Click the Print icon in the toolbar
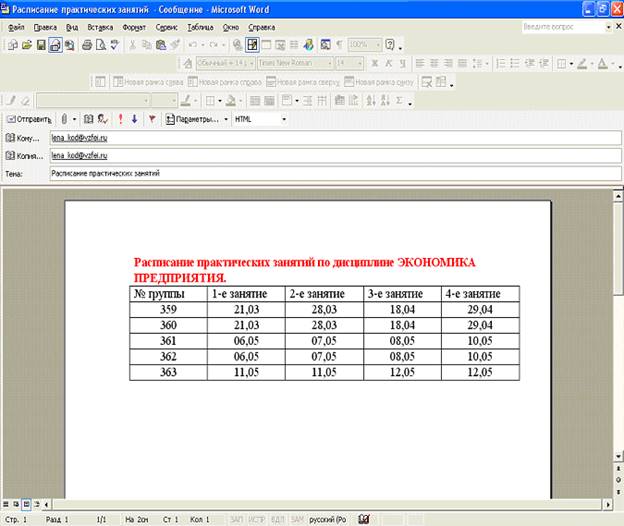Viewport: 624px width, 526px height. click(x=87, y=45)
